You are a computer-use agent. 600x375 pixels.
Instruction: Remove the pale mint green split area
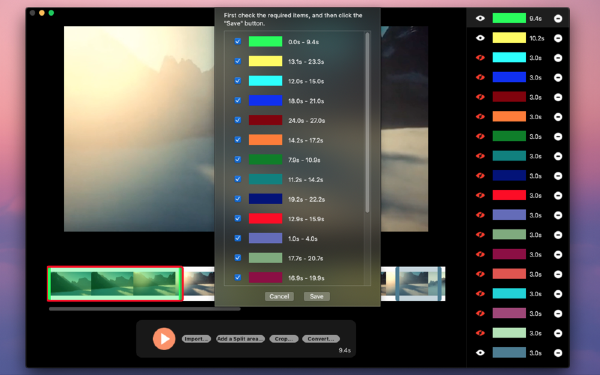558,333
